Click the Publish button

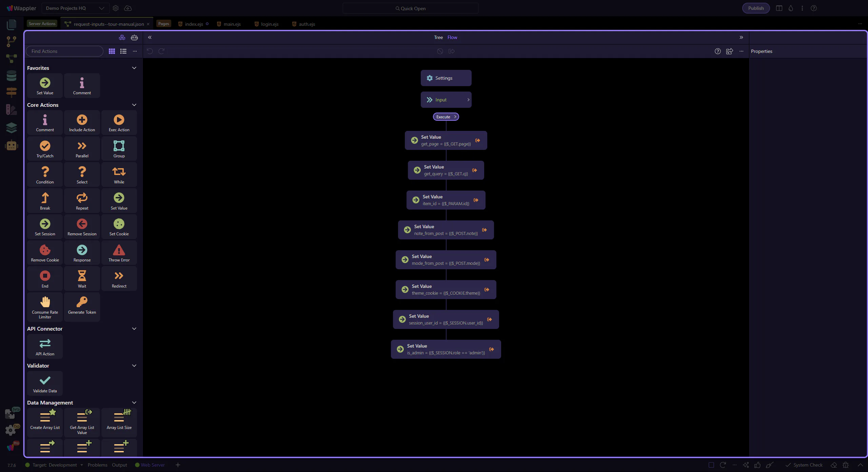755,8
